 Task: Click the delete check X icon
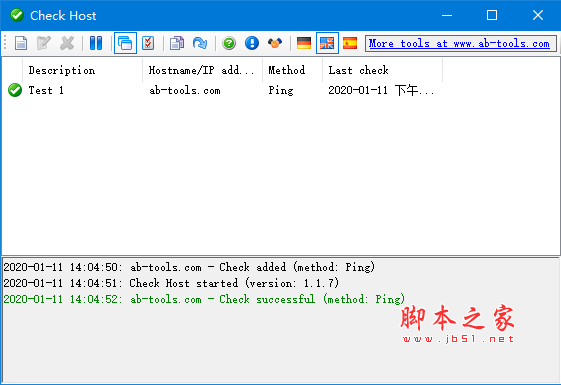(67, 43)
